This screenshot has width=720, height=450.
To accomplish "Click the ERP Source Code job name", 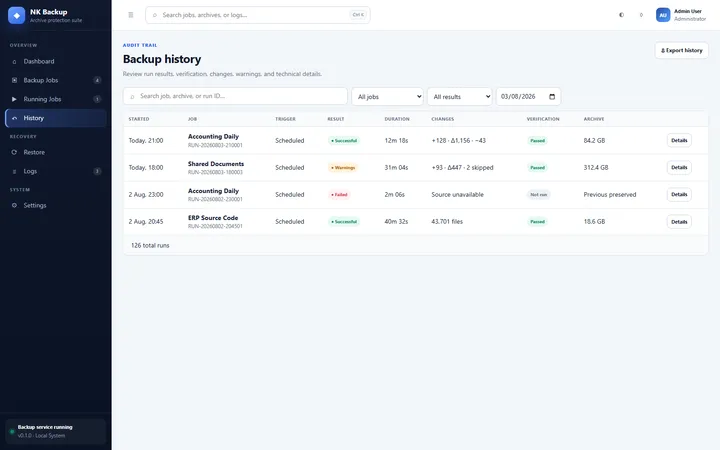I will pos(213,218).
